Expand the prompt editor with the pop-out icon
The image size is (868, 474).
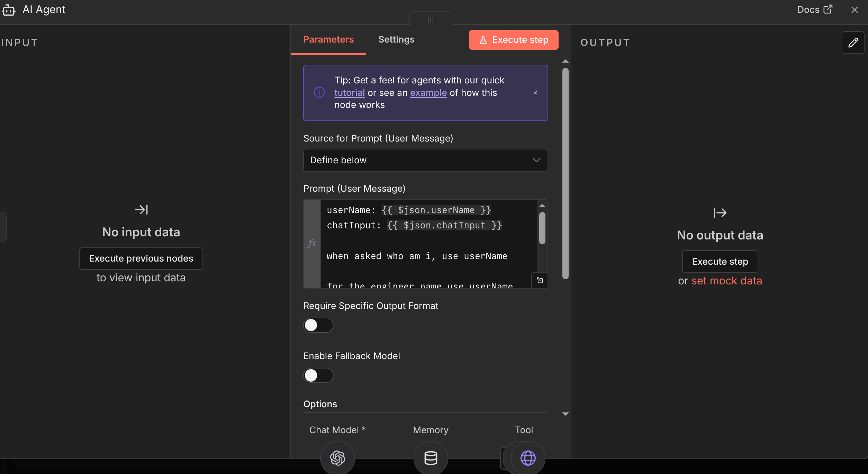[540, 280]
